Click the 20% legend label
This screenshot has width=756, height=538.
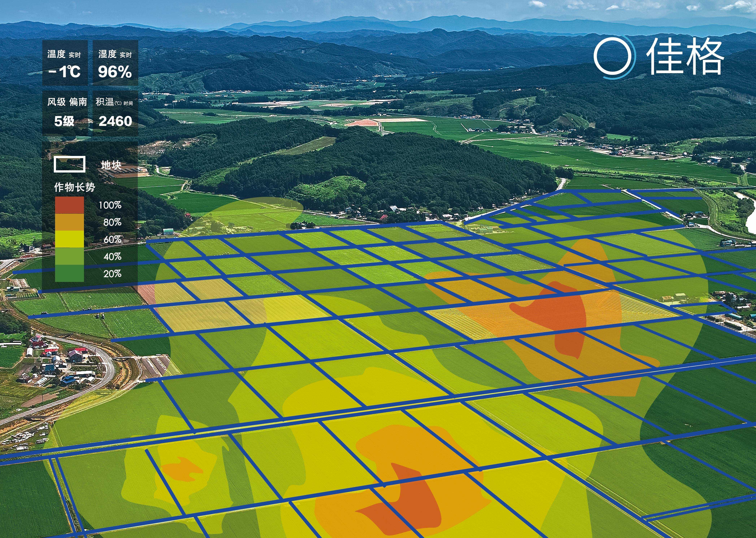tap(112, 274)
